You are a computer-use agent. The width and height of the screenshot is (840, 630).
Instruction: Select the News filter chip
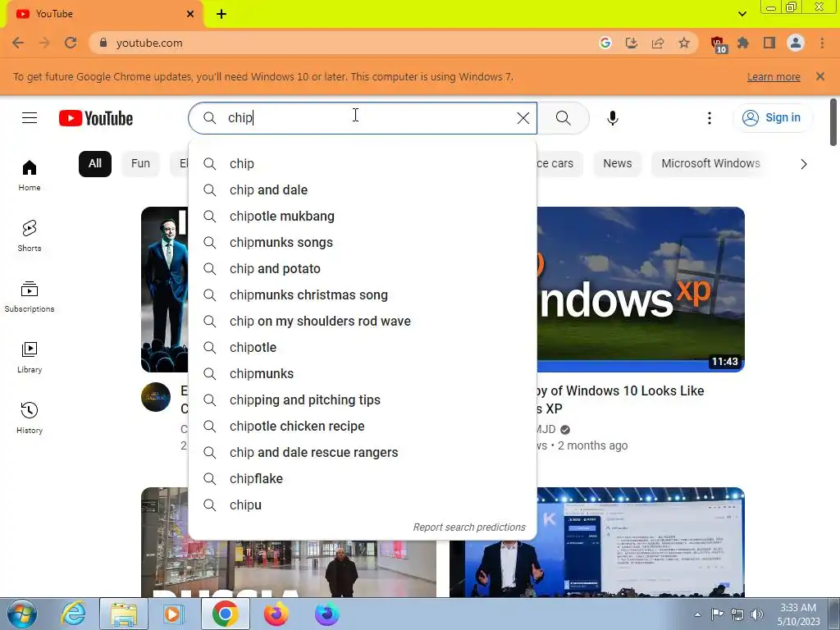coord(617,163)
